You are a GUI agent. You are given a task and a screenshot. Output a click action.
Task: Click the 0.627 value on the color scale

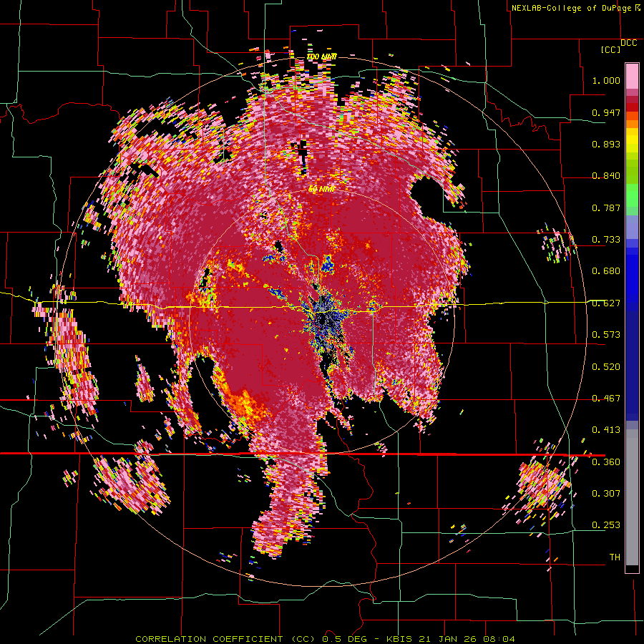606,303
